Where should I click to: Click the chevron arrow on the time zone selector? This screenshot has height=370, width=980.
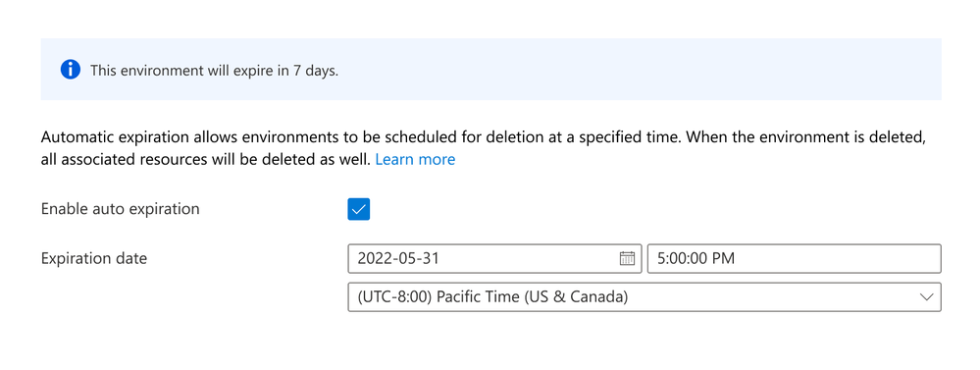(x=926, y=296)
